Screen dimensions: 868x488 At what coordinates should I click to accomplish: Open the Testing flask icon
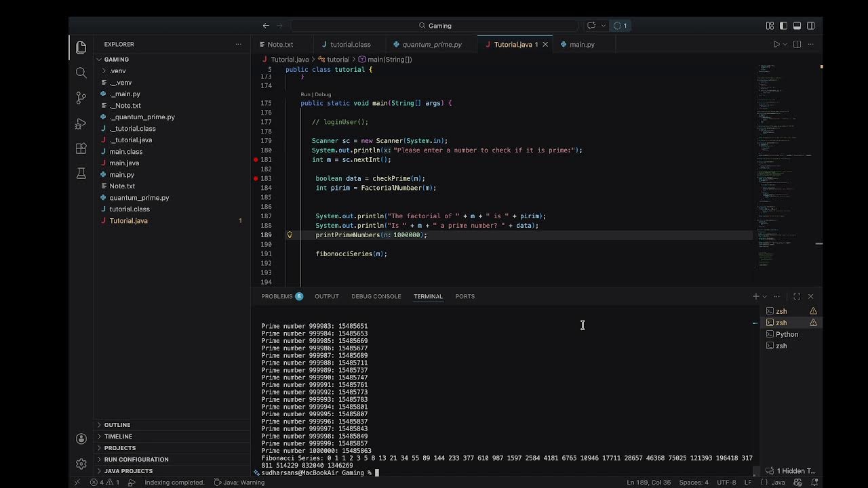[81, 174]
